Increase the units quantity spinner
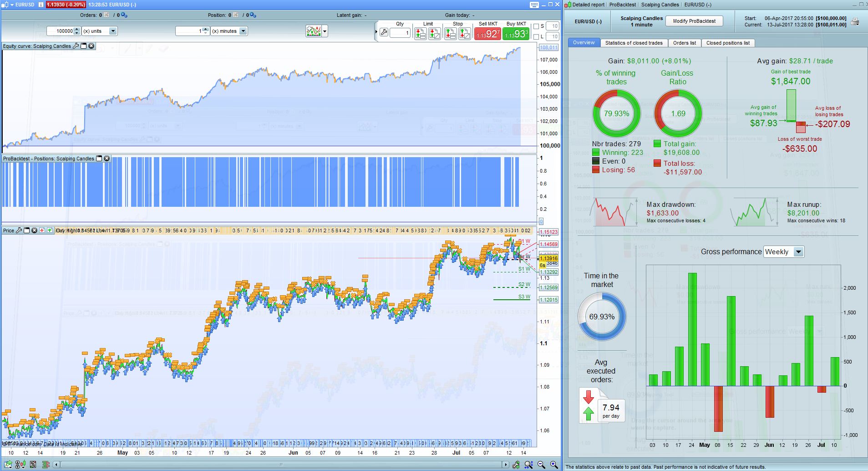Viewport: 868px width, 471px height. click(x=76, y=29)
